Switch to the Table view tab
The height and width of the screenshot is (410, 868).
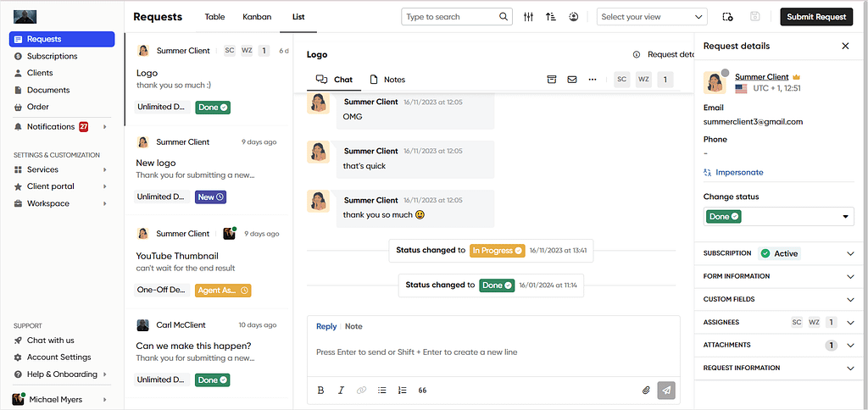(x=214, y=17)
